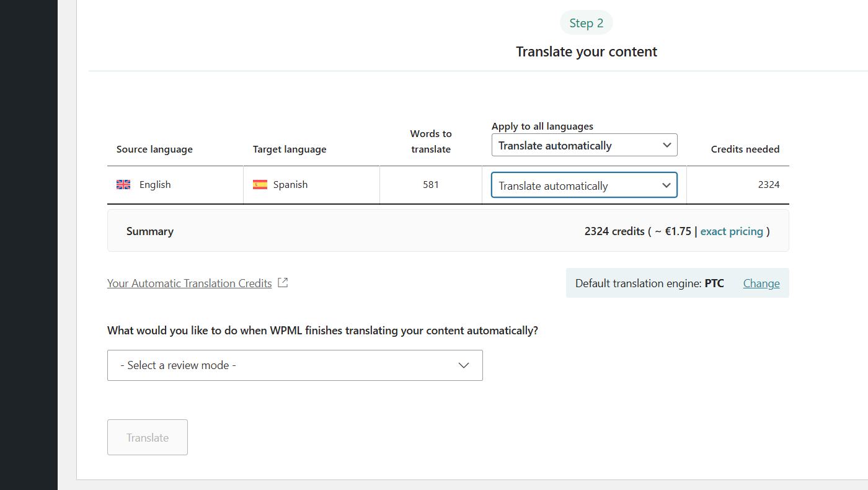Click the Summary label
The image size is (868, 490).
point(150,231)
